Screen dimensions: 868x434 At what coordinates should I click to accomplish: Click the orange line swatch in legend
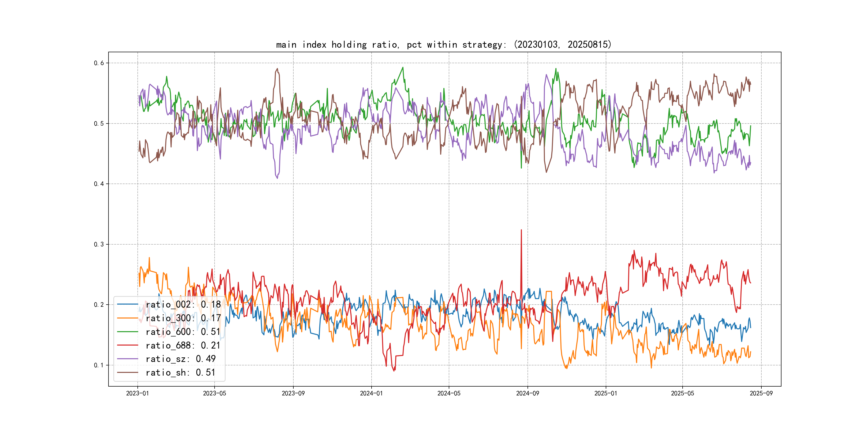[127, 318]
